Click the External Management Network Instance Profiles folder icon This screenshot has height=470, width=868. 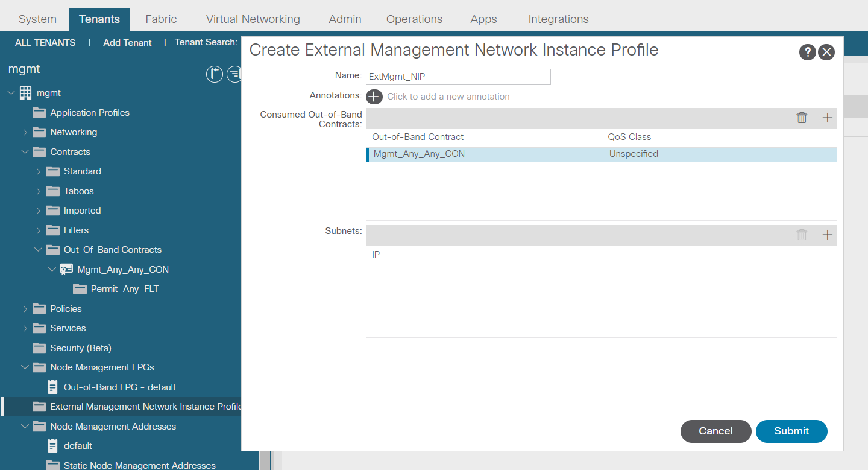coord(39,407)
